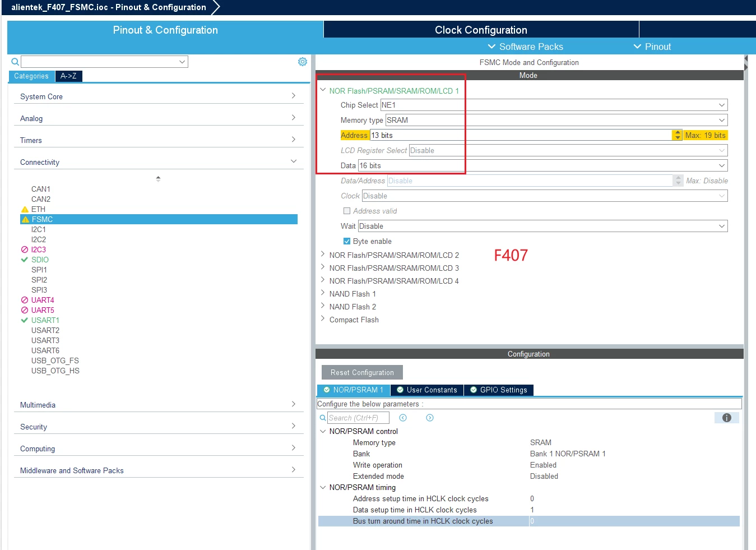Select CAN1 peripheral in list
Viewport: 756px width, 550px height.
(41, 189)
